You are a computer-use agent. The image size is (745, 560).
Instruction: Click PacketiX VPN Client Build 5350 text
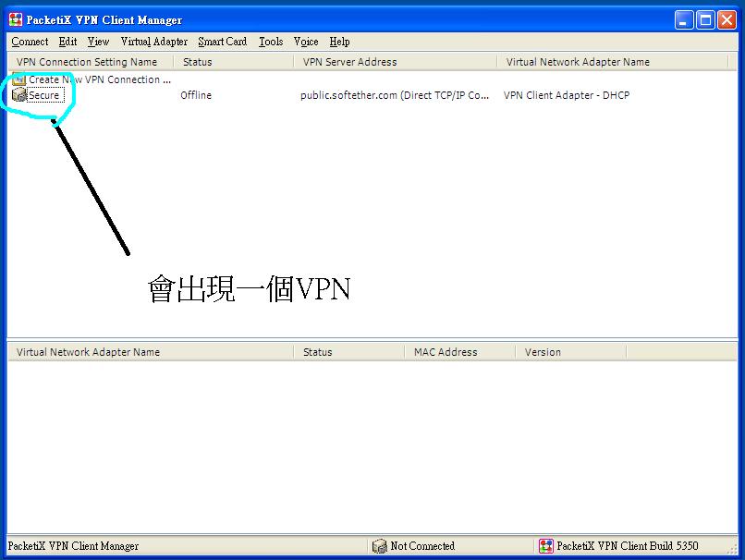pyautogui.click(x=628, y=546)
